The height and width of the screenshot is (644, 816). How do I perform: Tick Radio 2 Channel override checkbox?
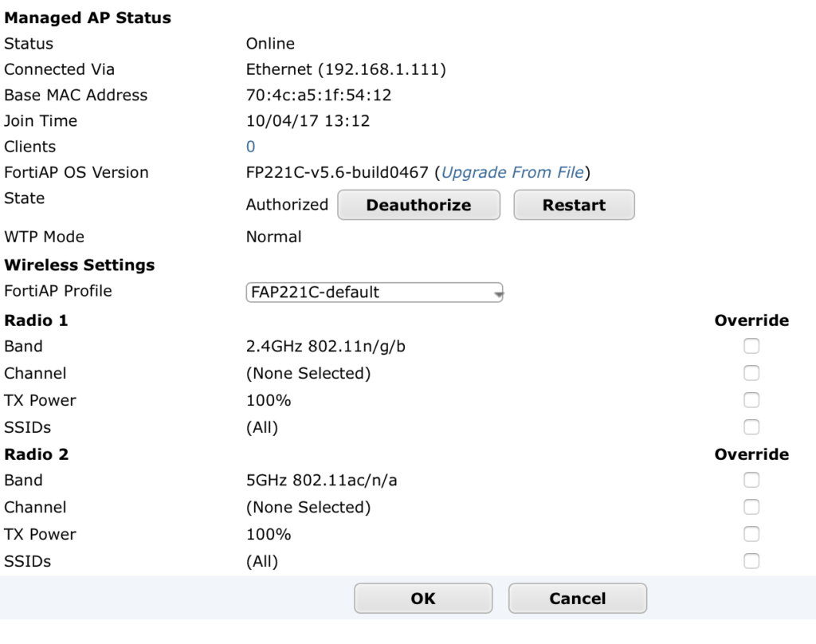(x=751, y=507)
